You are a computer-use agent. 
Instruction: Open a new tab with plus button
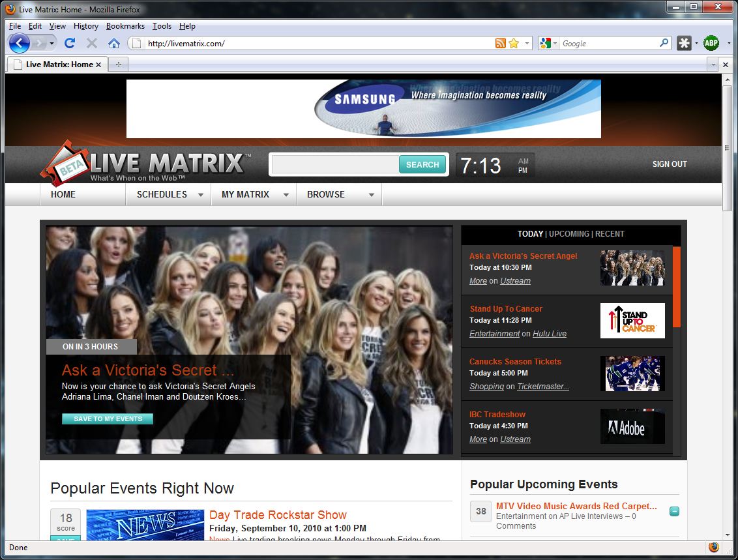[x=118, y=65]
